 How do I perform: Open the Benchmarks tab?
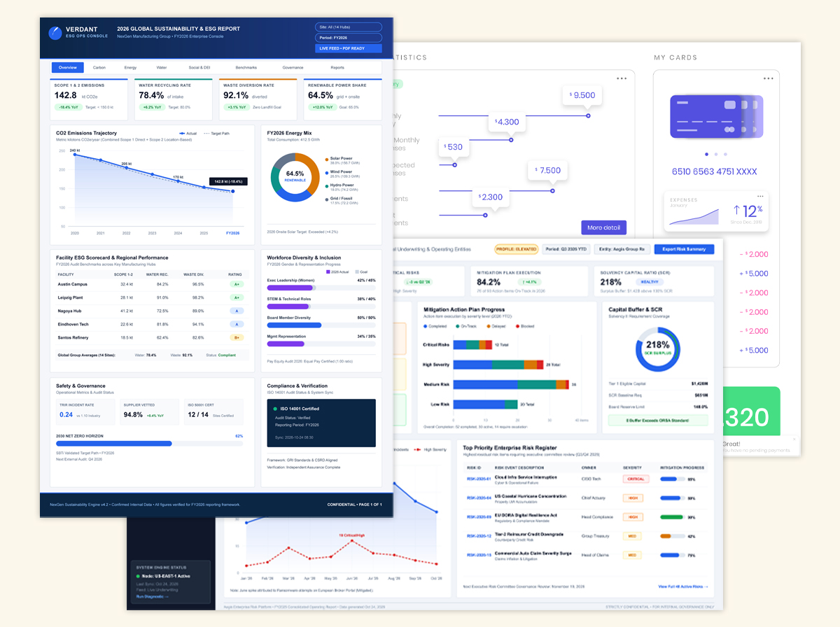[246, 68]
